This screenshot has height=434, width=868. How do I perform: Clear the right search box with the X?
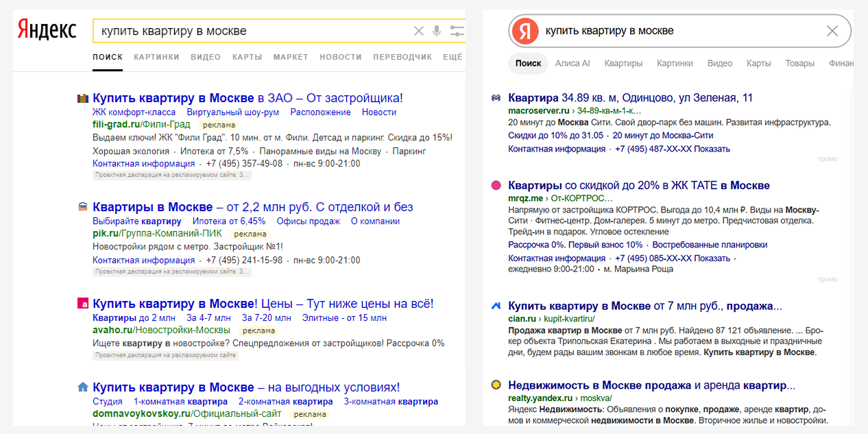pyautogui.click(x=832, y=31)
